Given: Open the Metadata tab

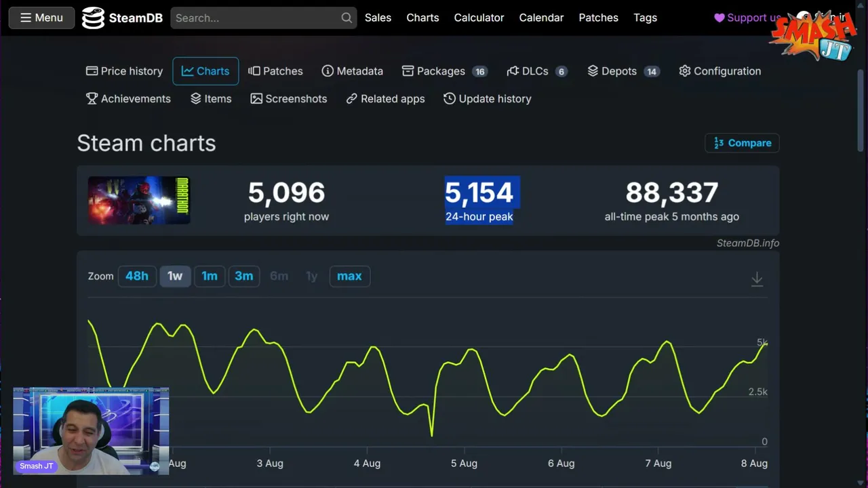Looking at the screenshot, I should pyautogui.click(x=352, y=71).
